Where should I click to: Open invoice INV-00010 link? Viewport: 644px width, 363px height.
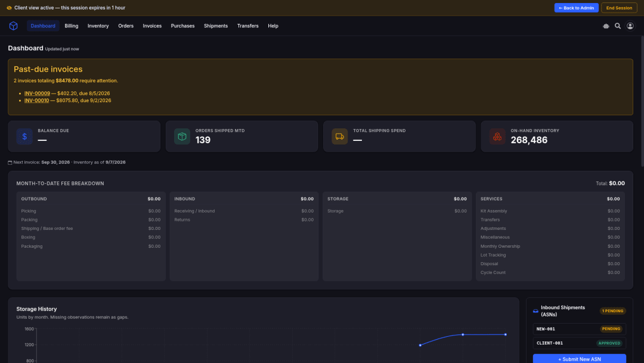pyautogui.click(x=36, y=100)
